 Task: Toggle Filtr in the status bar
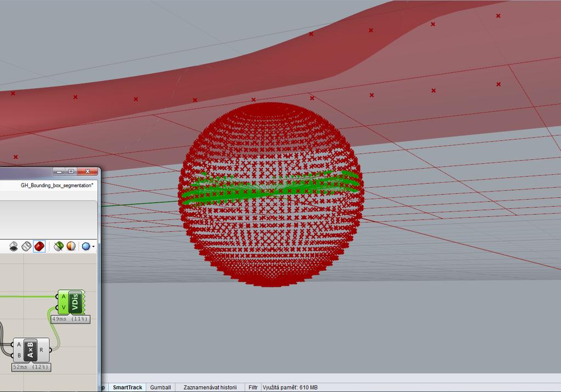pos(253,388)
